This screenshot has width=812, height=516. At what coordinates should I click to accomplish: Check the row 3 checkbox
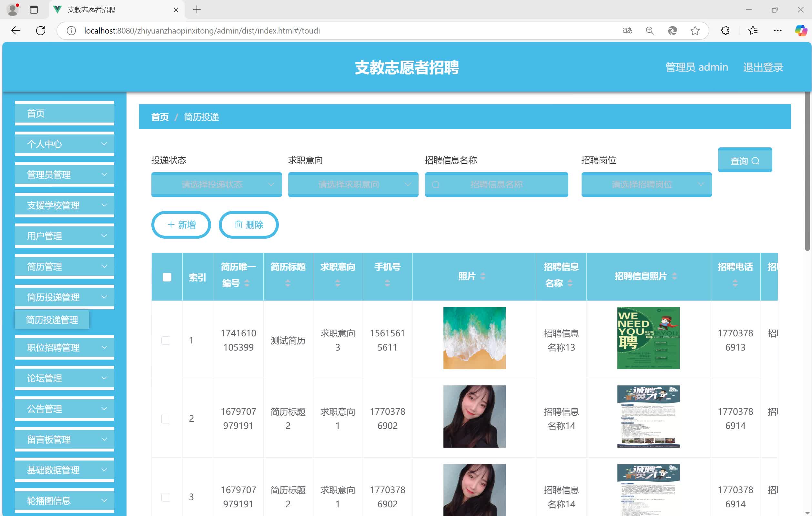click(x=166, y=497)
